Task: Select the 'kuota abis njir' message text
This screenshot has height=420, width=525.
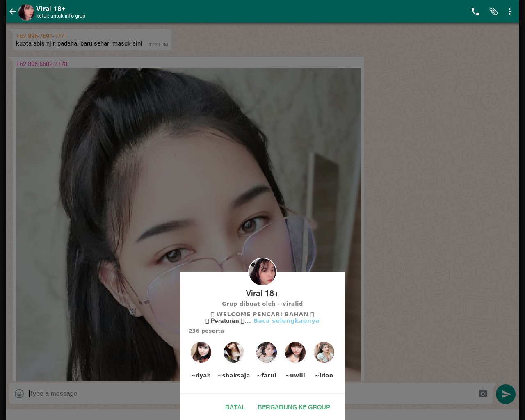Action: [x=79, y=43]
